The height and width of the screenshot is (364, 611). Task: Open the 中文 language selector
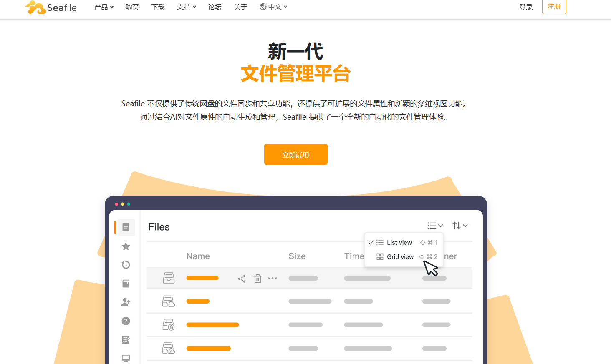tap(273, 7)
